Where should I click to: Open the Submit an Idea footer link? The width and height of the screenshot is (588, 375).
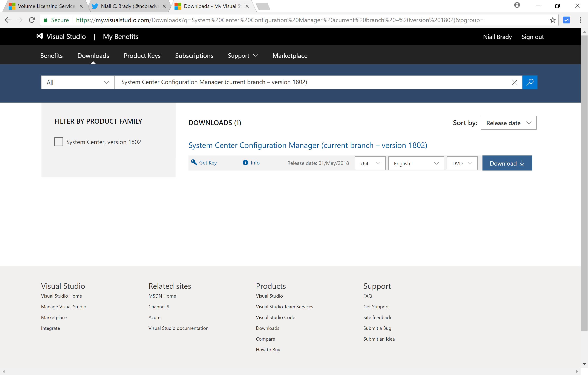[379, 339]
